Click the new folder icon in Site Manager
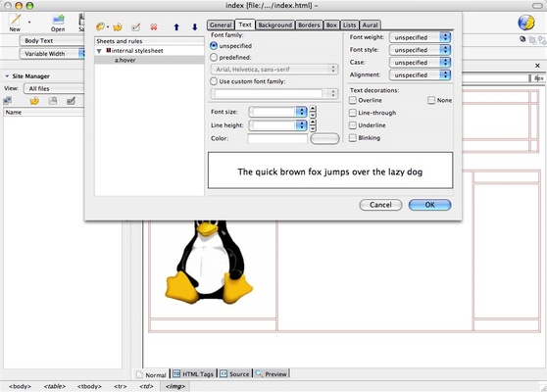The image size is (547, 392). click(52, 101)
